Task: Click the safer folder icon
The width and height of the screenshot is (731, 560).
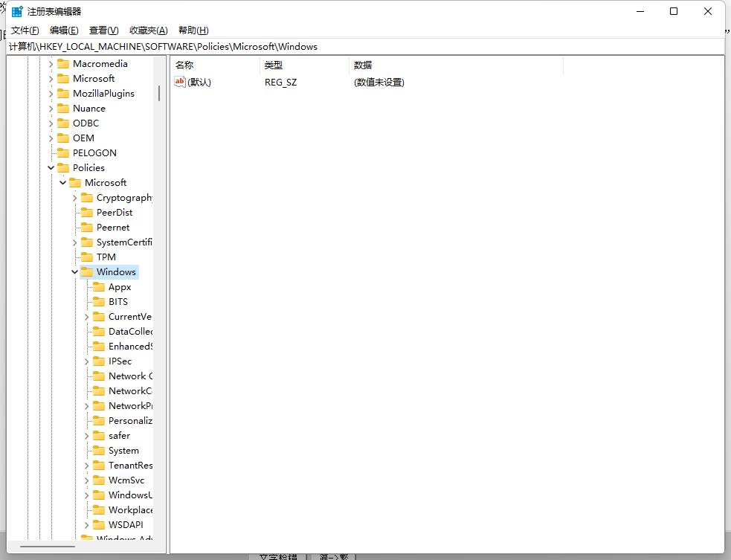Action: (99, 435)
